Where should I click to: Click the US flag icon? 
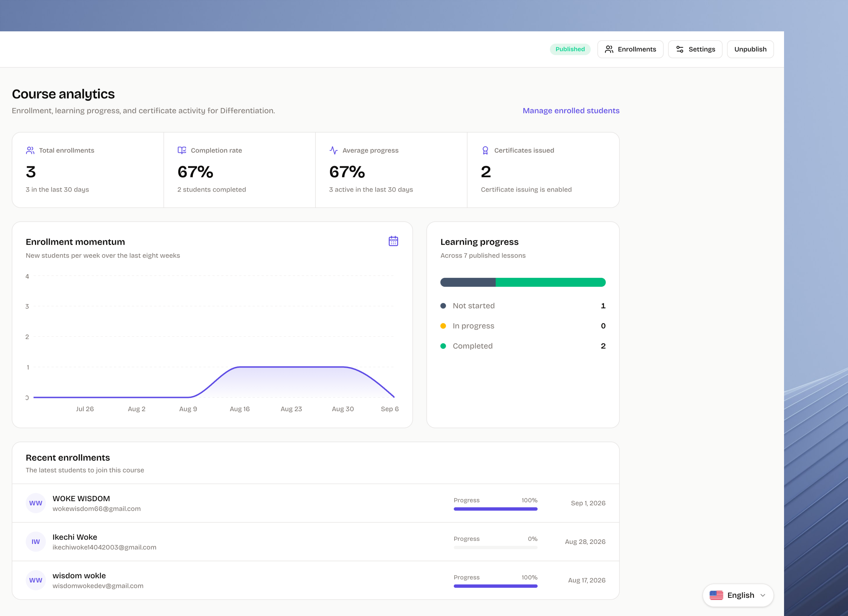coord(716,595)
